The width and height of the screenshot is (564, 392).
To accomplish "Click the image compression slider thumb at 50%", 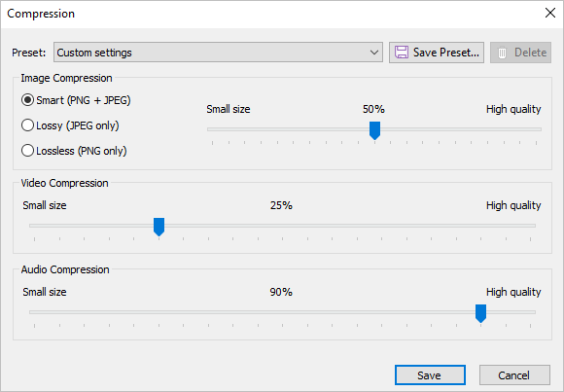I will point(374,130).
